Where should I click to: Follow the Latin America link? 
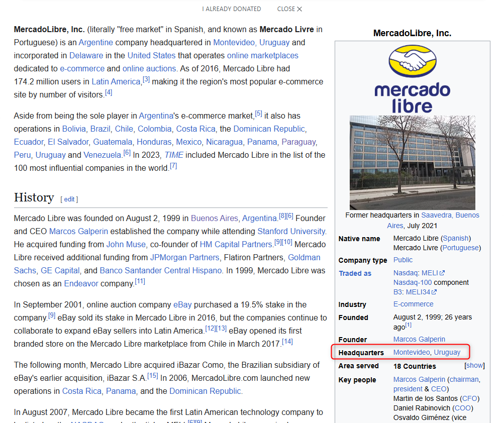click(116, 82)
